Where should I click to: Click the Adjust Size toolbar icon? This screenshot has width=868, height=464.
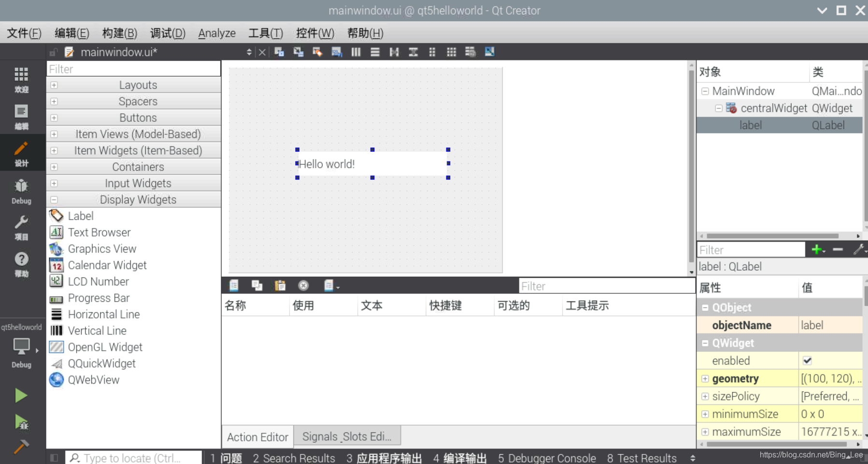pos(490,52)
